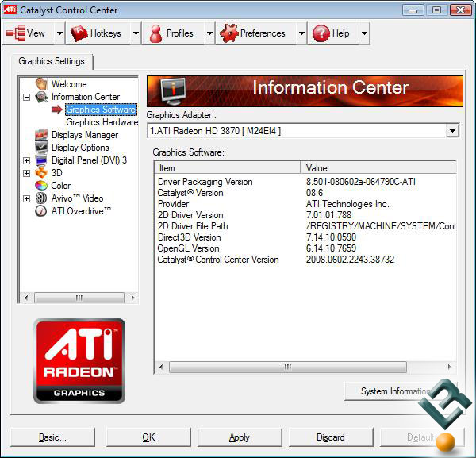Open Display Options in the tree
This screenshot has width=476, height=458.
pos(80,148)
